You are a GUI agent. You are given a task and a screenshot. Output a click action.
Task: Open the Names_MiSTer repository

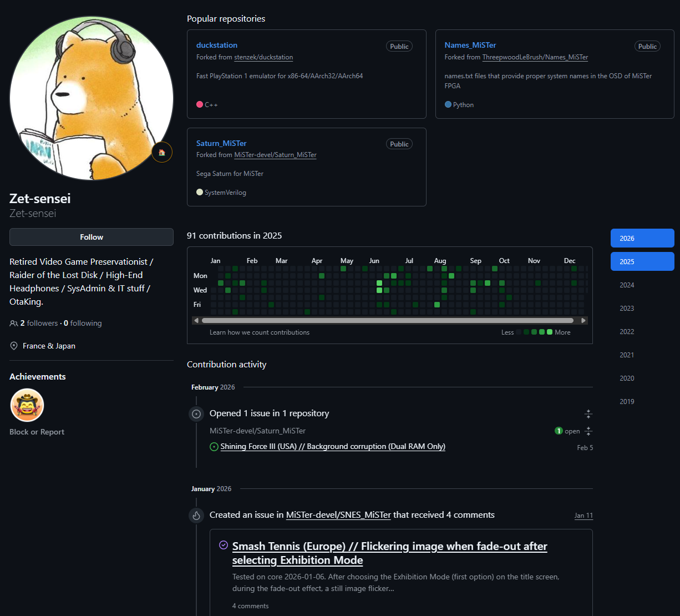(x=470, y=45)
